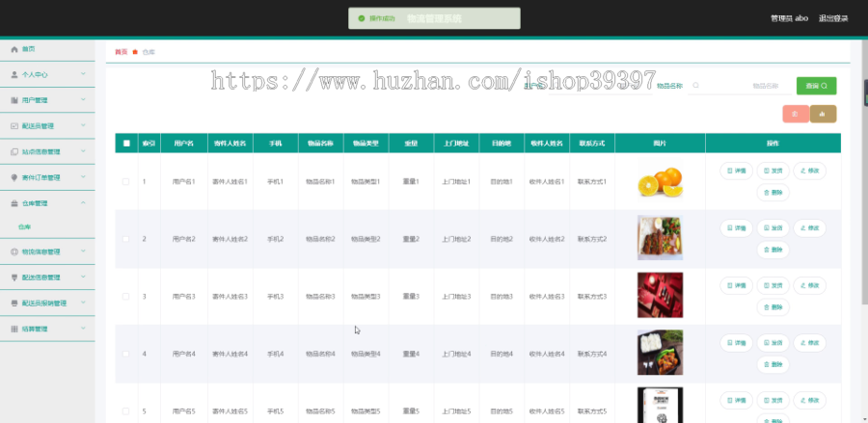Image resolution: width=868 pixels, height=423 pixels.
Task: Click the copy-page icon for 站点信息管理
Action: 14,151
